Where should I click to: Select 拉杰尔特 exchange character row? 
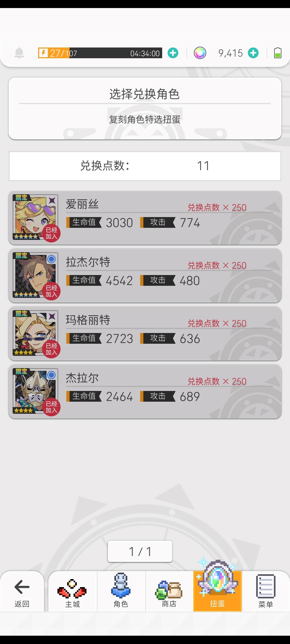[145, 276]
